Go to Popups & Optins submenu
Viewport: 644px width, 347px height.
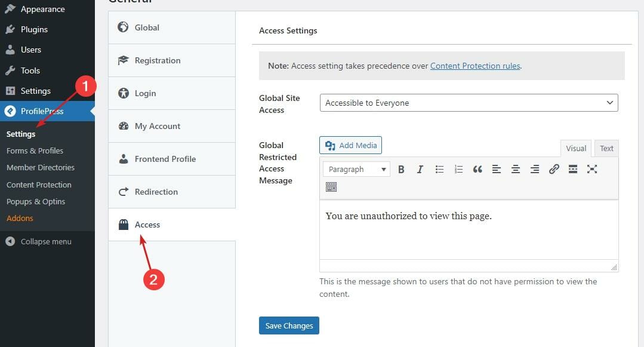(36, 201)
